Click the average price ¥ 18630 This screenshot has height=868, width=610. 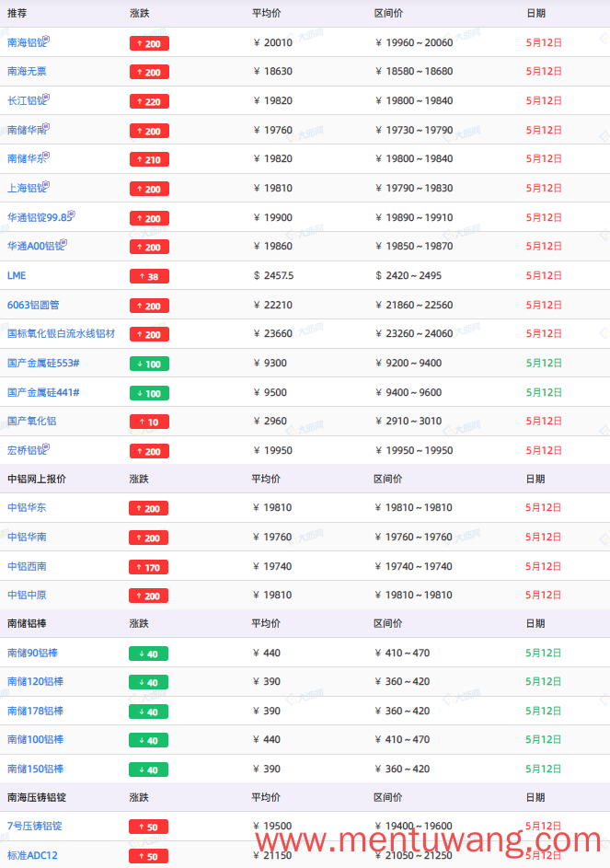tap(273, 72)
